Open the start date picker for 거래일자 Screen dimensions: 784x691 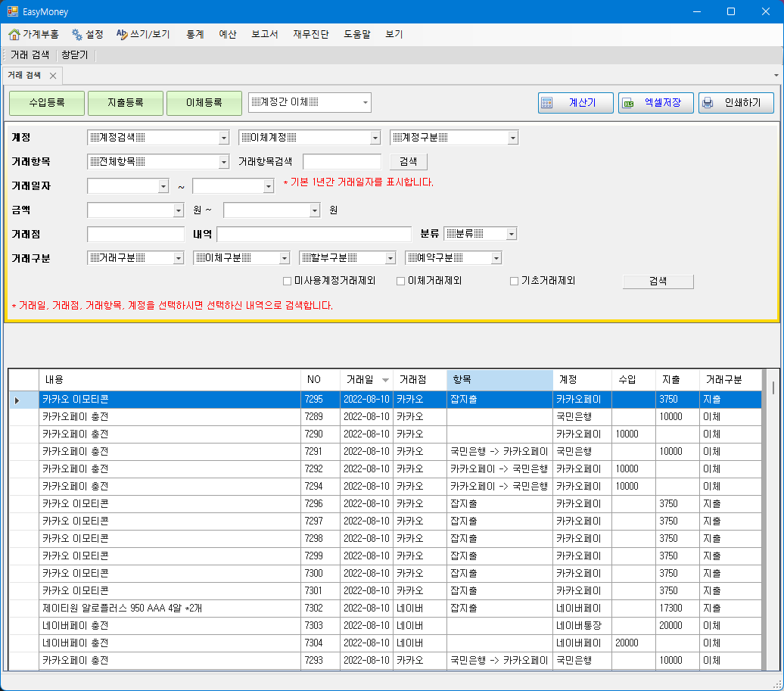163,186
